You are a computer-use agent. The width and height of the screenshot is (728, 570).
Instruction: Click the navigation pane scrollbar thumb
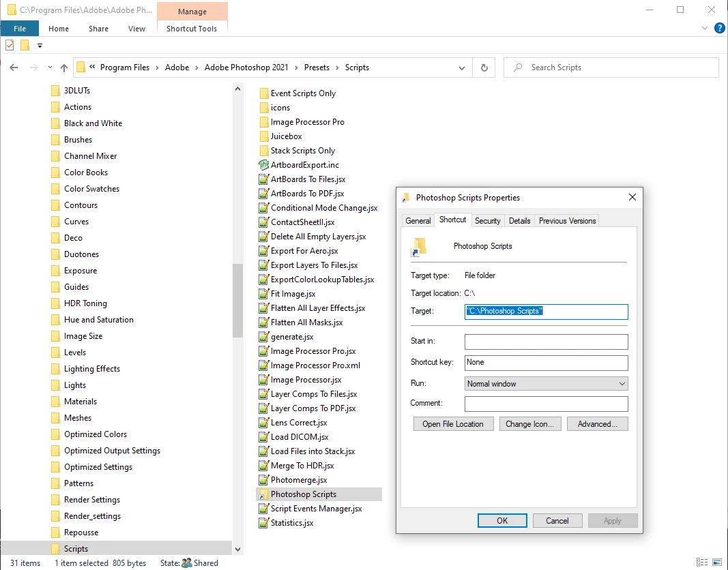point(237,301)
